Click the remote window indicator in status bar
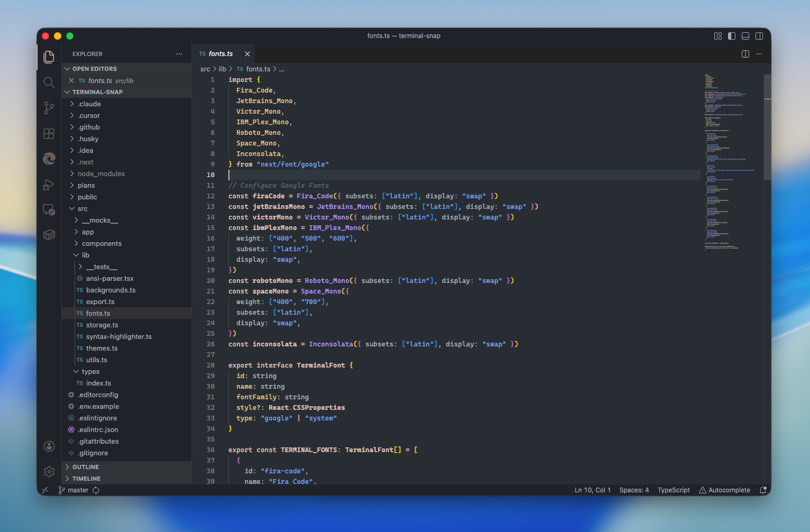Viewport: 810px width, 532px height. 45,490
